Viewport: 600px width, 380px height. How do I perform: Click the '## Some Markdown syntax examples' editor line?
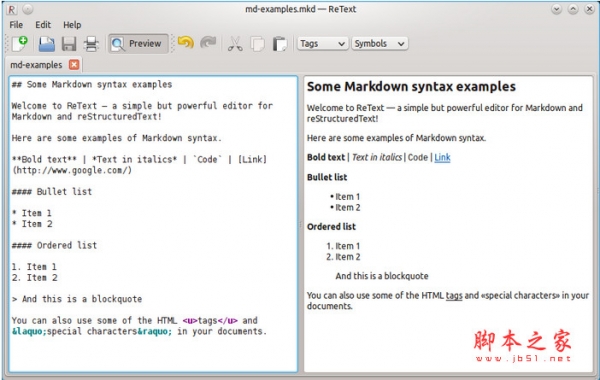(92, 85)
